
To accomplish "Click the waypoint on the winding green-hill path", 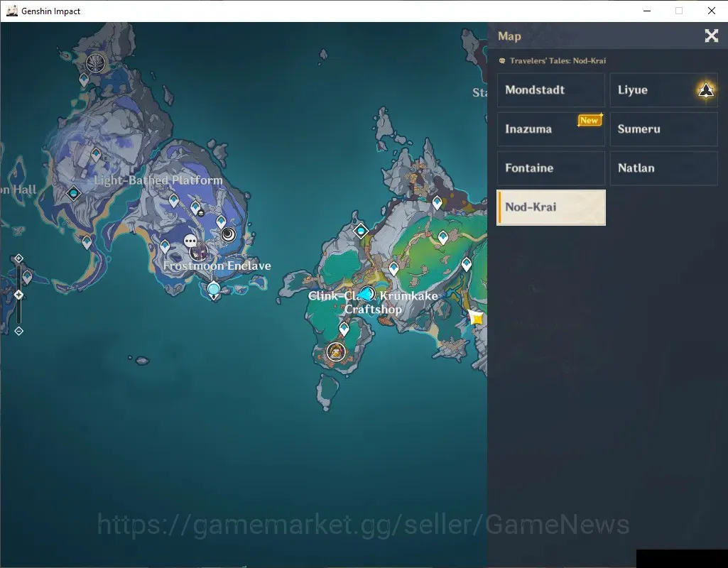I will (x=443, y=238).
